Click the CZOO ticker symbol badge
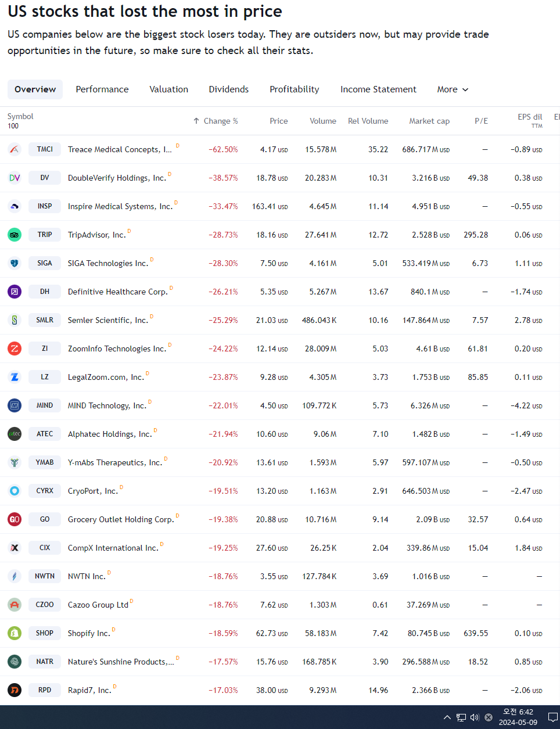Screen dimensions: 560x729 [x=45, y=605]
